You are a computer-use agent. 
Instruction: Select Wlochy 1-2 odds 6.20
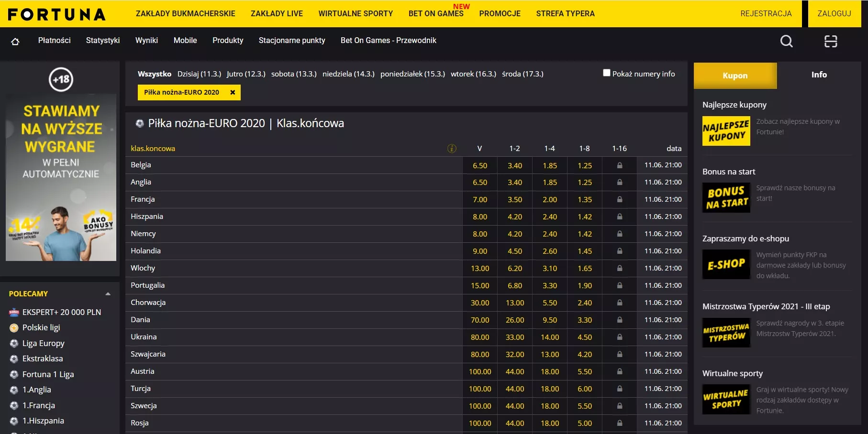pyautogui.click(x=515, y=269)
